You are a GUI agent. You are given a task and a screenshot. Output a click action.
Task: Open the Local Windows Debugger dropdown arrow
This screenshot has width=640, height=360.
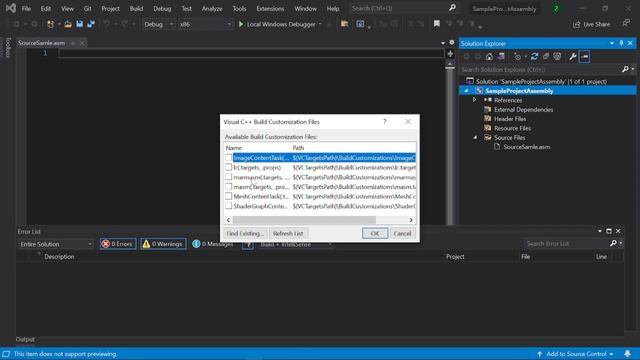320,24
